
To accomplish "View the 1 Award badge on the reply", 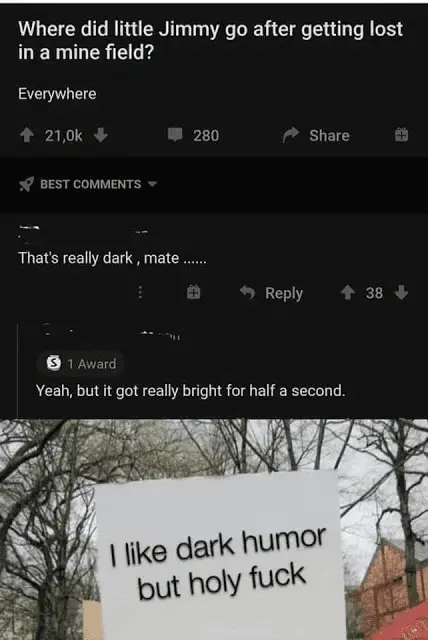I will [81, 363].
